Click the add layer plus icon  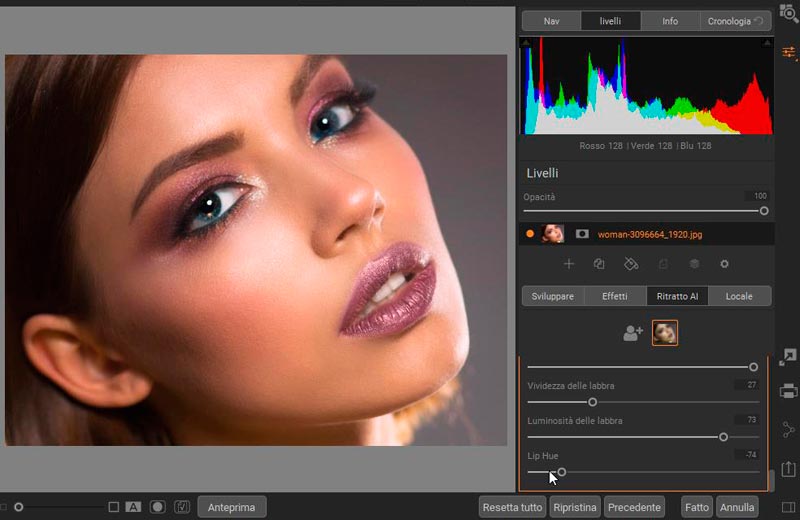tap(569, 264)
